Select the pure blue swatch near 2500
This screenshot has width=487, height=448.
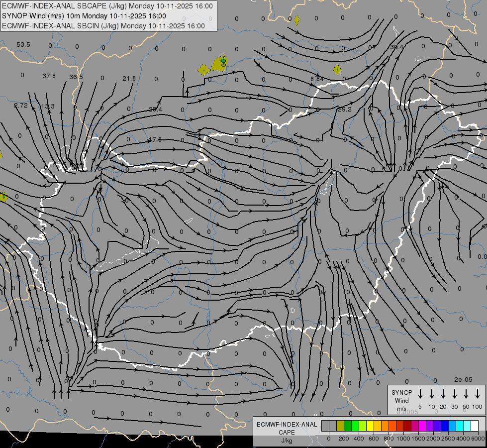[x=444, y=426]
